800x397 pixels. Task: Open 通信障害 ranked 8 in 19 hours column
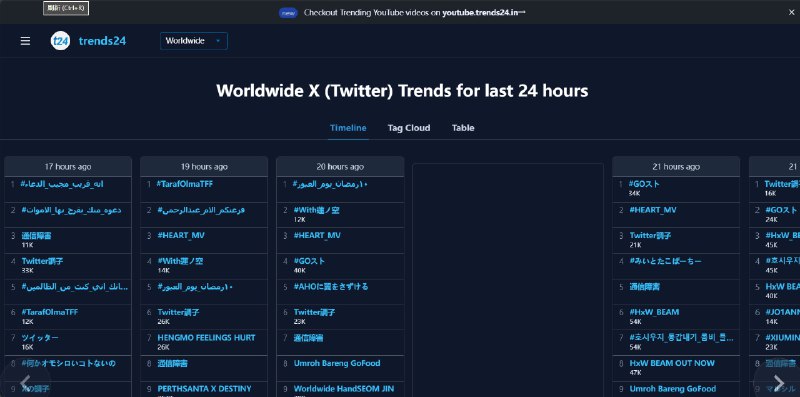pos(172,363)
